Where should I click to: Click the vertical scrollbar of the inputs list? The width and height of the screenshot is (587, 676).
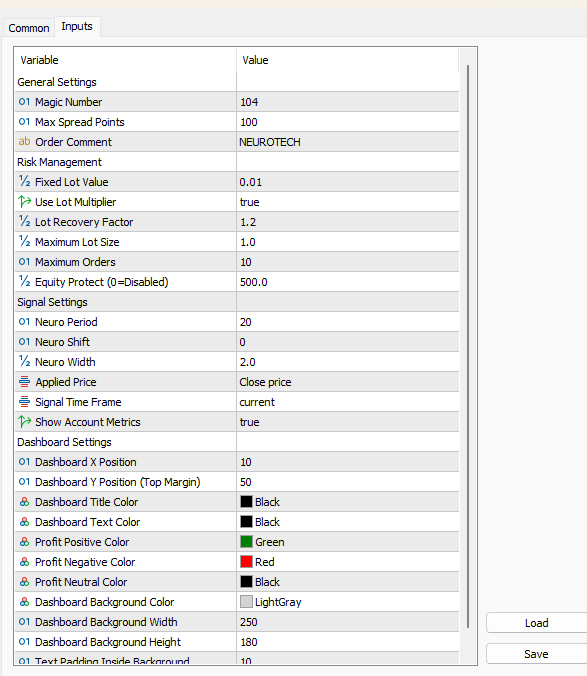pos(468,346)
